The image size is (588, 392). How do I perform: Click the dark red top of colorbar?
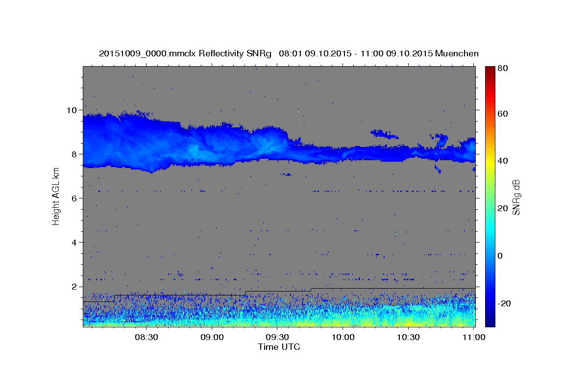(490, 70)
